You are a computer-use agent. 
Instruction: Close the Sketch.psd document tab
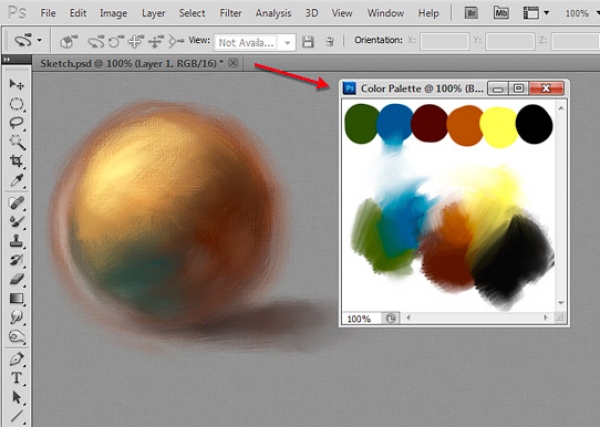pos(233,63)
